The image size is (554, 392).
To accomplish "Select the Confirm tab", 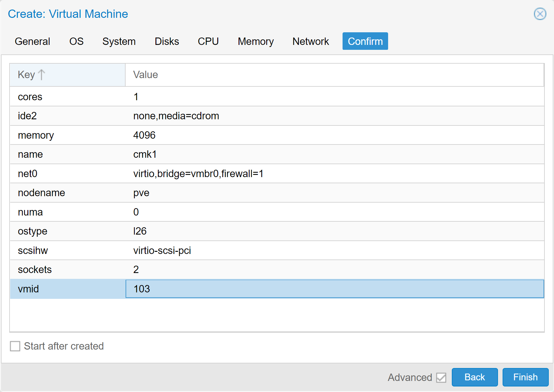I will click(365, 41).
